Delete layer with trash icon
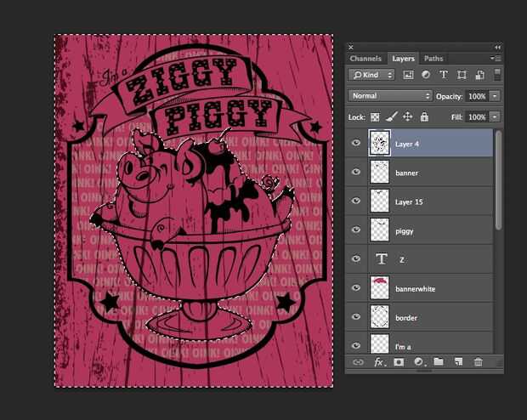The image size is (527, 420). (x=478, y=362)
